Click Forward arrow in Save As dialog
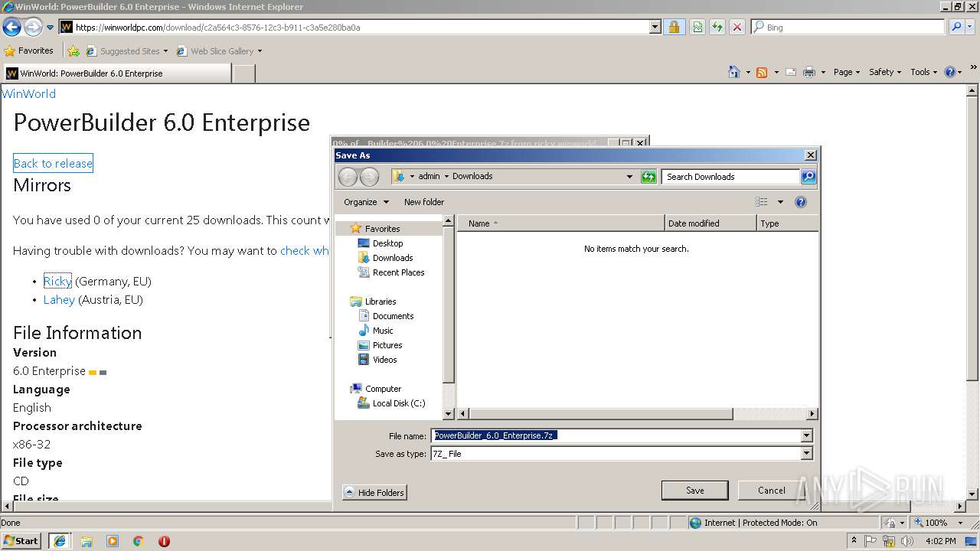This screenshot has height=551, width=980. tap(369, 177)
